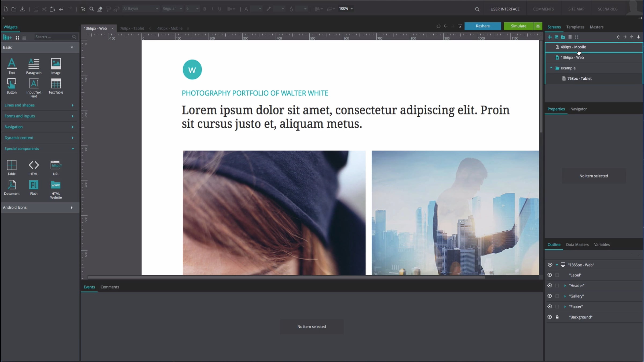Click the add widget library icon
The height and width of the screenshot is (362, 644).
click(8, 37)
